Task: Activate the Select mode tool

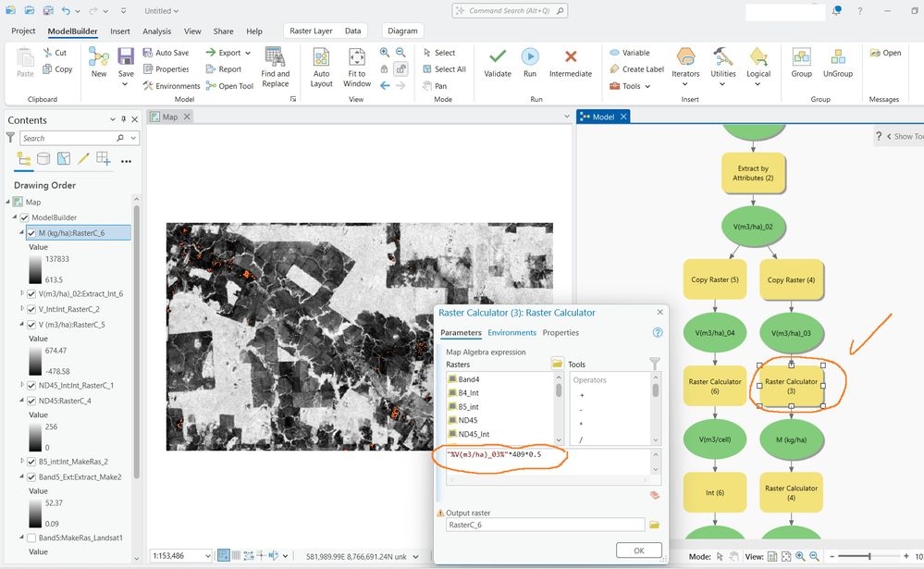Action: pos(439,53)
